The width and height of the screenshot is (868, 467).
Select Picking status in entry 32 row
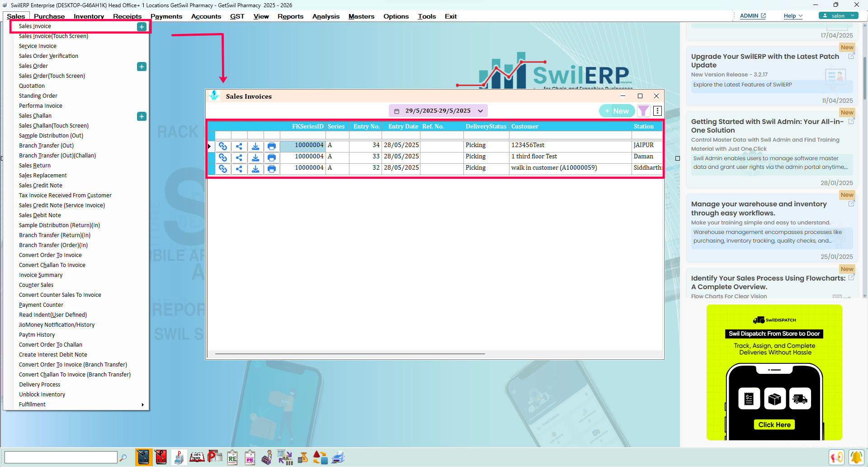[486, 168]
